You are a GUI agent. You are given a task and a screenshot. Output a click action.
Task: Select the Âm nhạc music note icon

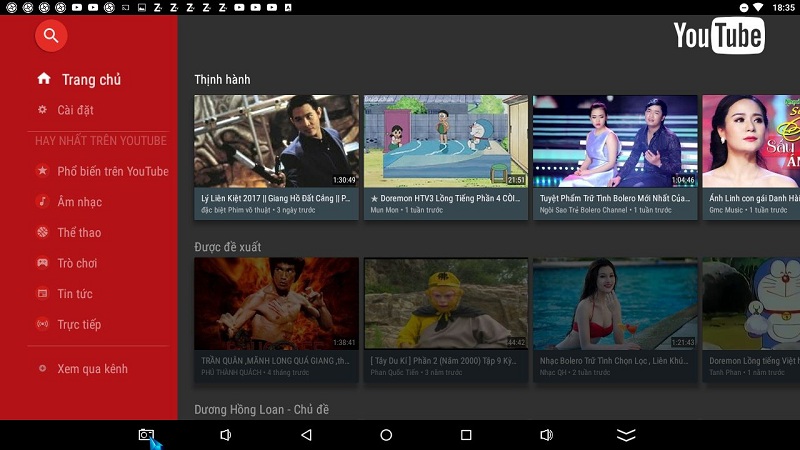click(x=42, y=201)
